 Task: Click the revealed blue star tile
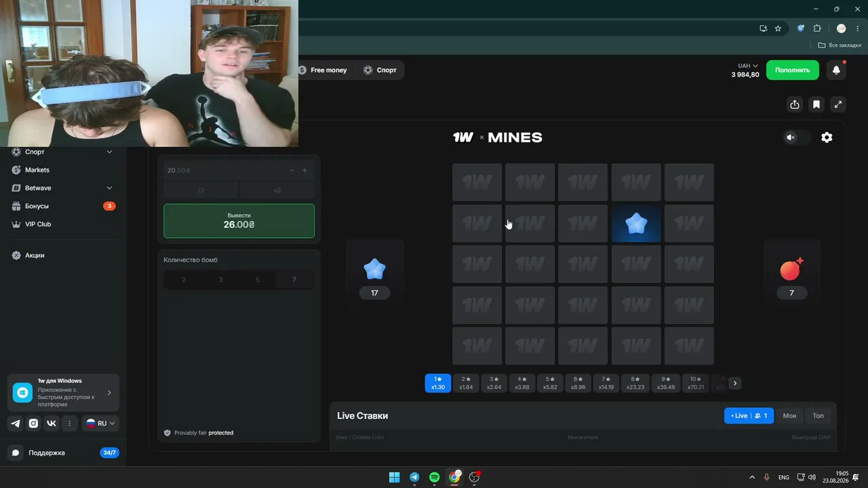tap(636, 224)
